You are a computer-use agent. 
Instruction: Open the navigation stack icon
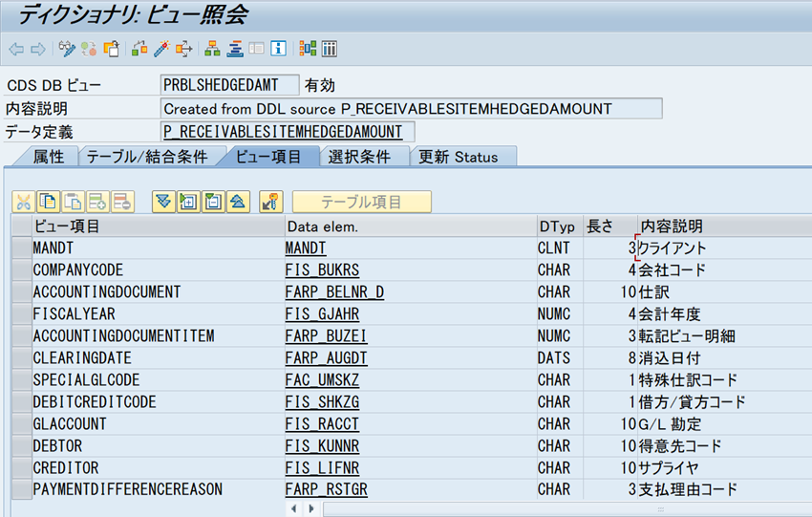click(x=235, y=49)
